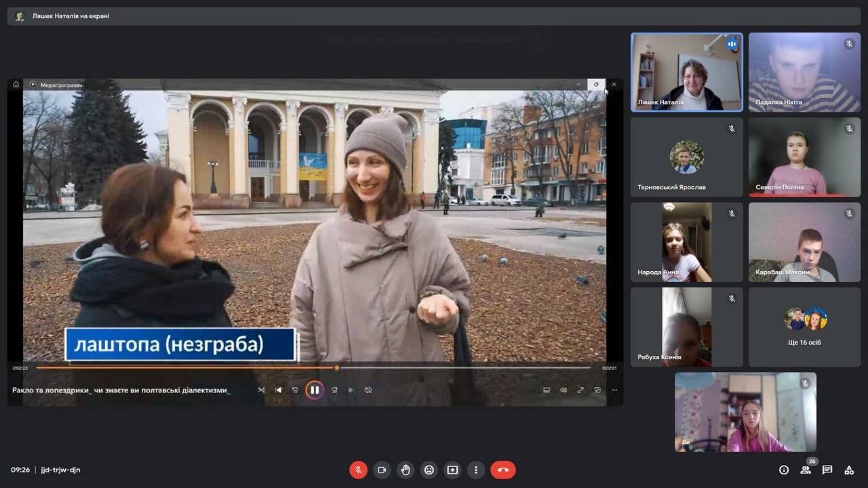Open the media player volume control

tap(563, 390)
